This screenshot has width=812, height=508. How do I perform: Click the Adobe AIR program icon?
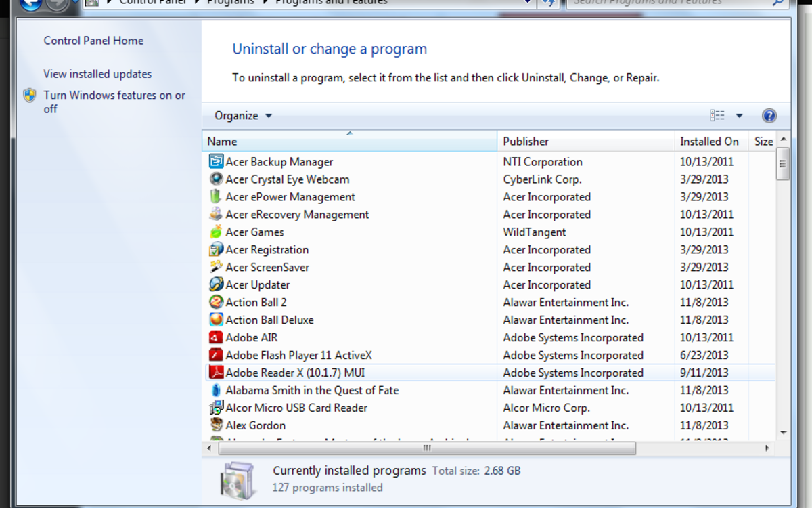[x=216, y=337]
